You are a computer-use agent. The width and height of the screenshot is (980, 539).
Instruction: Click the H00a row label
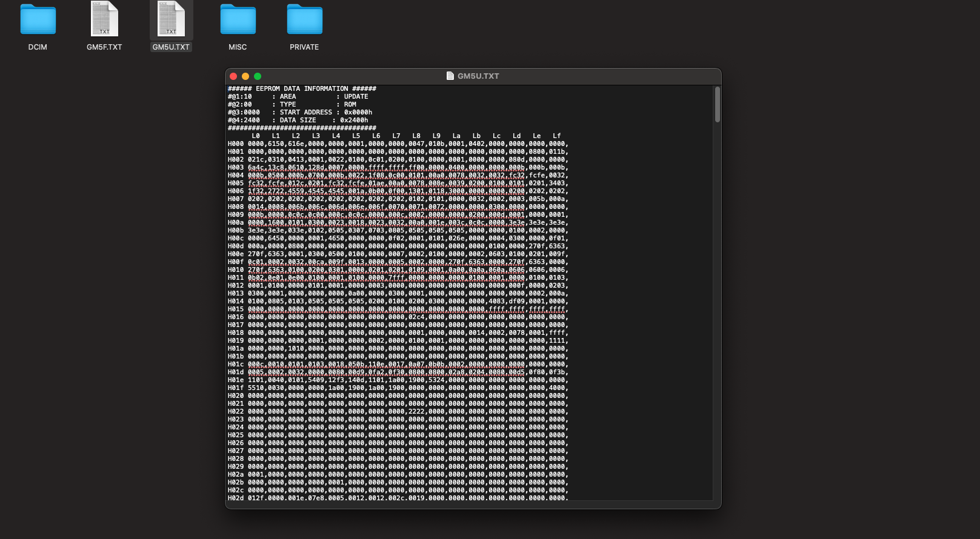(x=236, y=223)
